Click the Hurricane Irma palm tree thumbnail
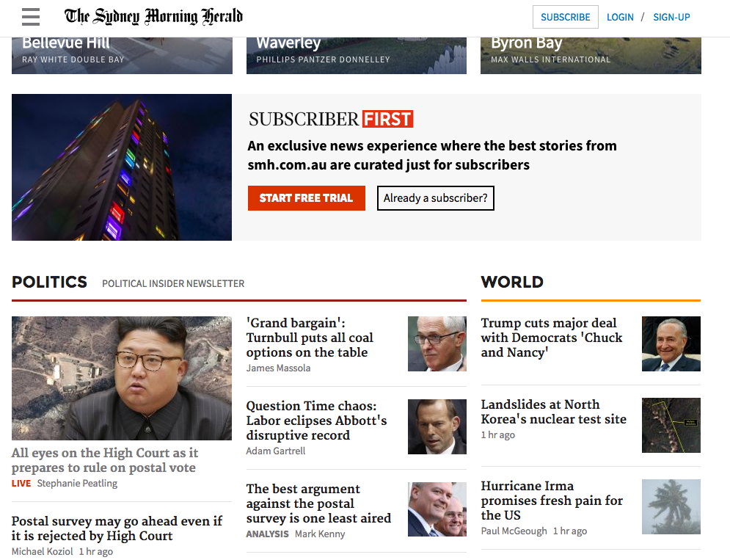 [671, 506]
